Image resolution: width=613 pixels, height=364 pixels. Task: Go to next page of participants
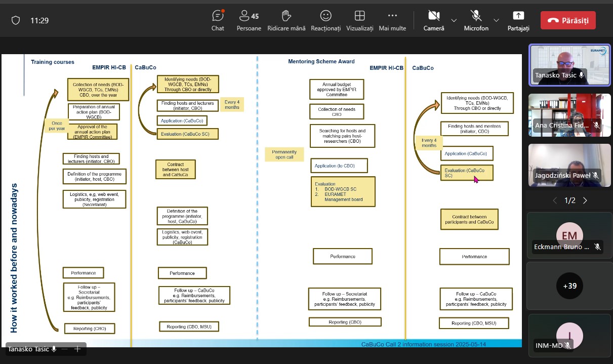(x=585, y=200)
